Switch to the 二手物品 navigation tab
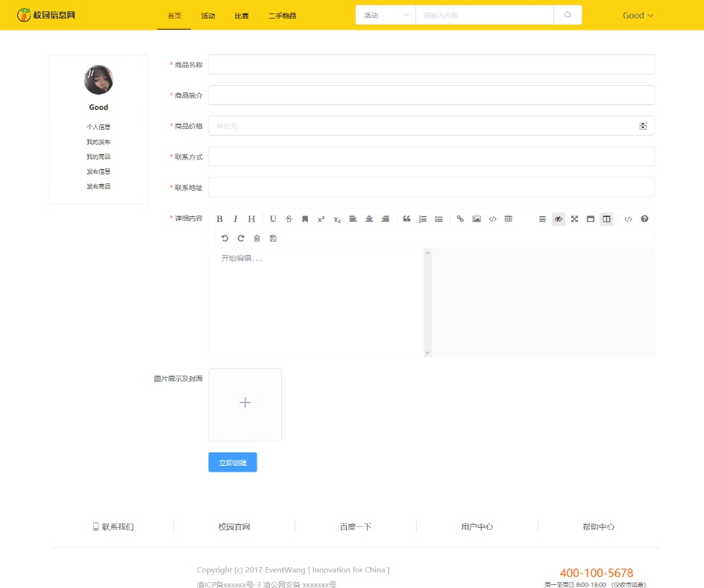The image size is (704, 588). point(282,14)
